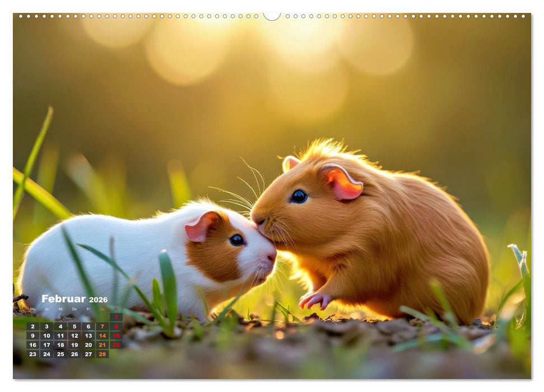Select the orange Saturday date 7
Image resolution: width=544 pixels, height=392 pixels.
click(x=102, y=326)
